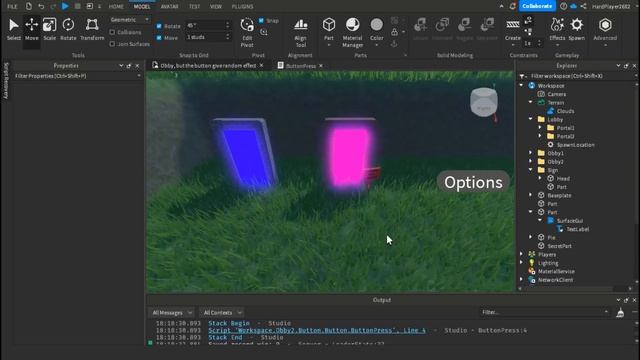Click the Options button in viewport

(x=473, y=182)
